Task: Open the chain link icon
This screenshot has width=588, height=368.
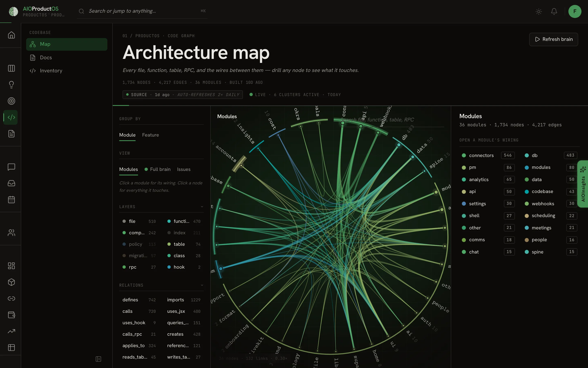Action: click(x=11, y=298)
